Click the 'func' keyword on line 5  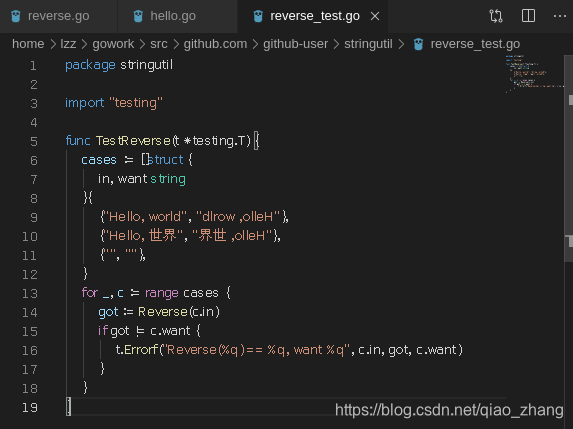pyautogui.click(x=78, y=141)
